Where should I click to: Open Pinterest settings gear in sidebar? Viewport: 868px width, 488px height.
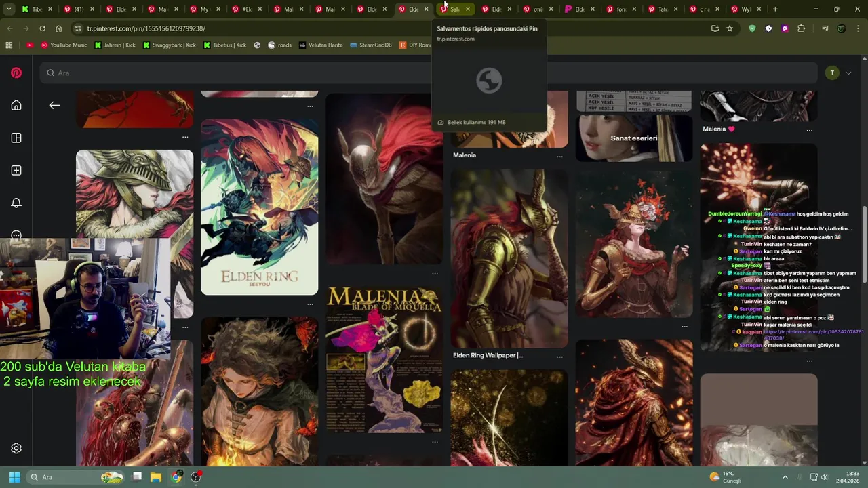coord(16,448)
